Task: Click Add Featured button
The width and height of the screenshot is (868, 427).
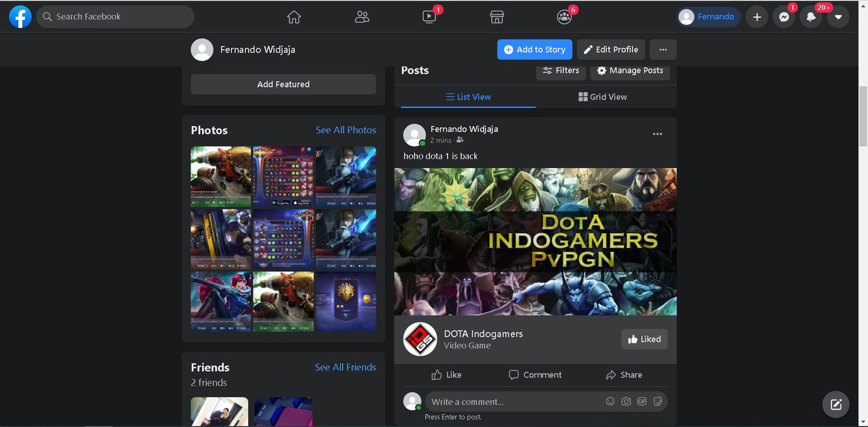Action: click(x=283, y=84)
